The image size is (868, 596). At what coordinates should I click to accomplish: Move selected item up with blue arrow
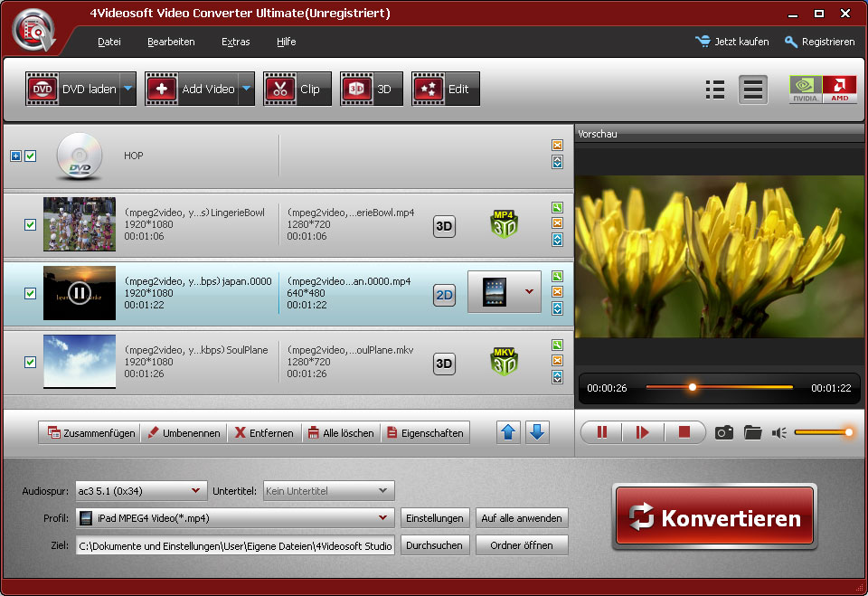(x=508, y=432)
